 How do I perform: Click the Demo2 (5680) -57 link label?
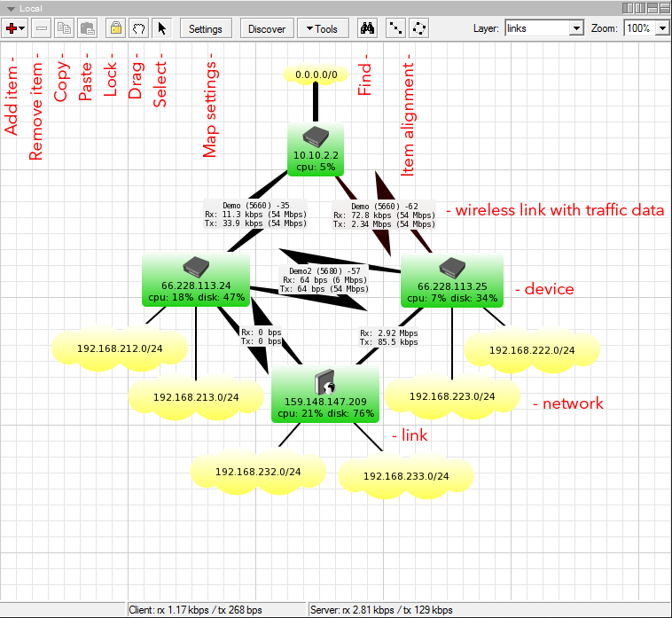coord(324,280)
